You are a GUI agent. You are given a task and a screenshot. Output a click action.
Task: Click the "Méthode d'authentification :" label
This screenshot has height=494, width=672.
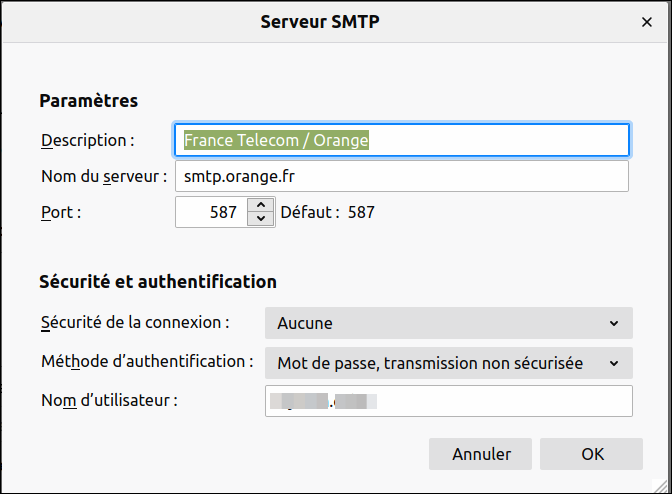(x=147, y=361)
